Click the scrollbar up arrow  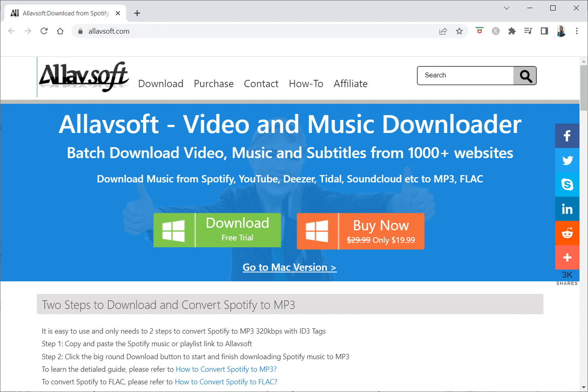tap(584, 62)
